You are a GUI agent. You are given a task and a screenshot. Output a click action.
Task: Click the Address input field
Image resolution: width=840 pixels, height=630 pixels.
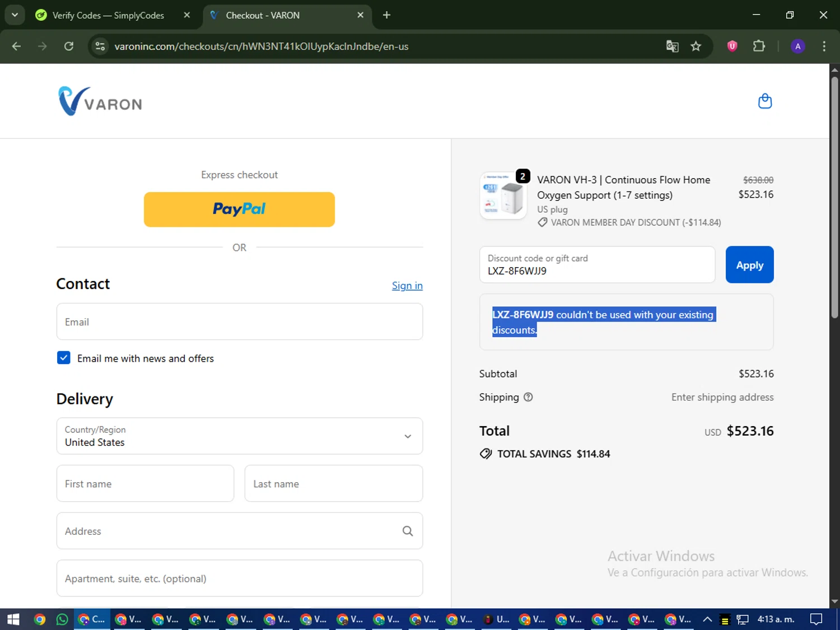(240, 531)
